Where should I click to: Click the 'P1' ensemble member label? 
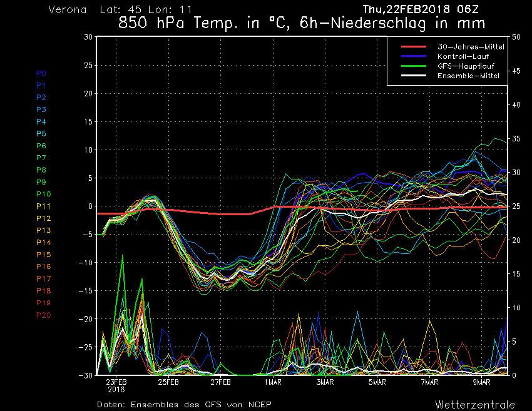(41, 86)
